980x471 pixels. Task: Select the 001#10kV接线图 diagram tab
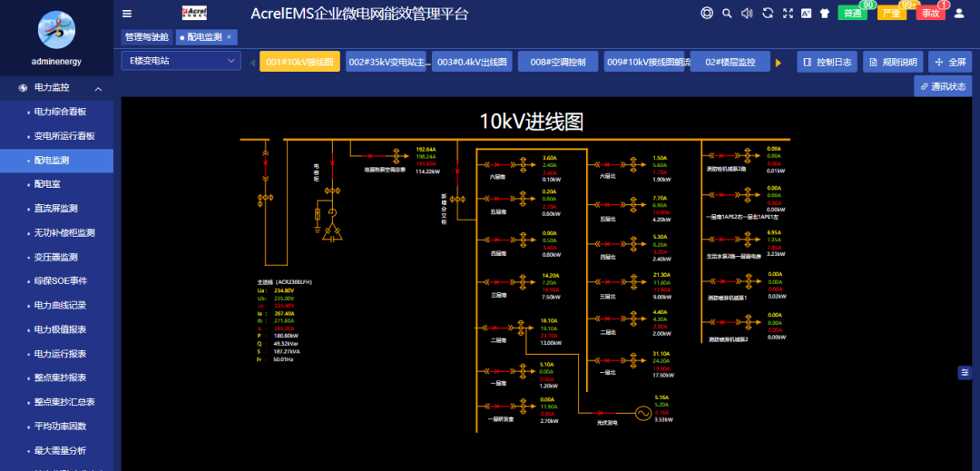[299, 62]
